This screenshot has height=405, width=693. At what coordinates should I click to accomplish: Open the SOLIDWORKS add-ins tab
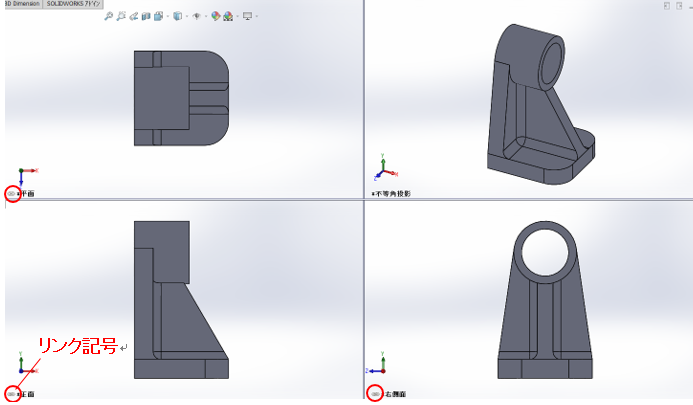pos(73,4)
